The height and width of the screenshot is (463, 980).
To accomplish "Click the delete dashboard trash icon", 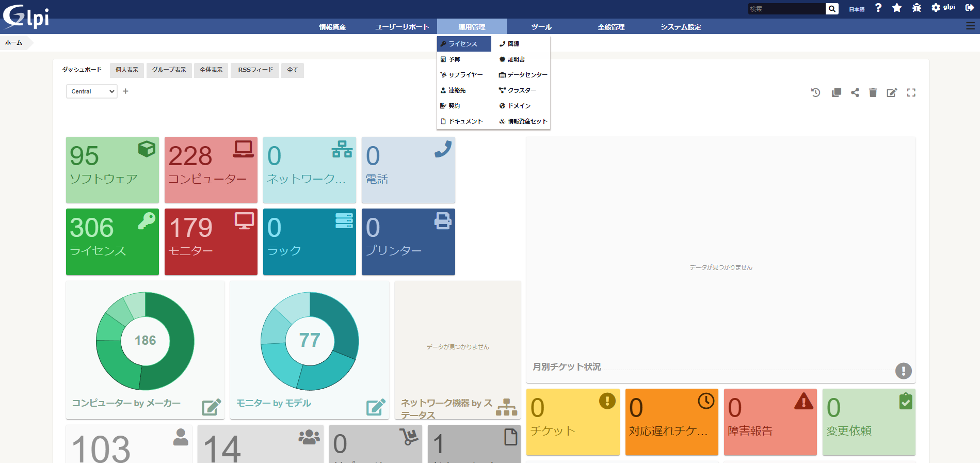I will (873, 92).
